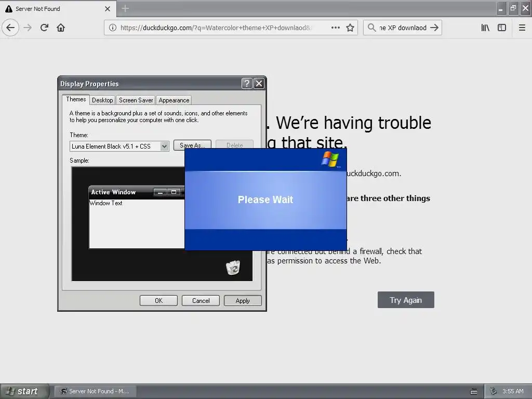Click the Apply button
532x399 pixels.
[243, 301]
